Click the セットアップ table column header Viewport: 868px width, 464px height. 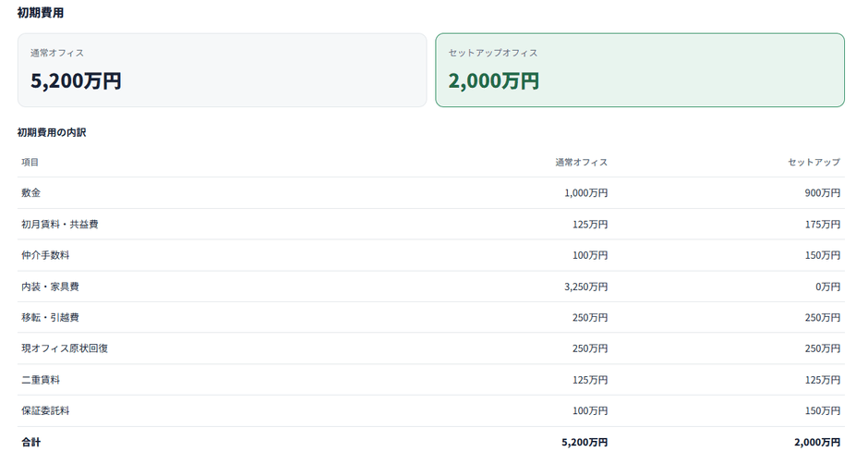[814, 163]
